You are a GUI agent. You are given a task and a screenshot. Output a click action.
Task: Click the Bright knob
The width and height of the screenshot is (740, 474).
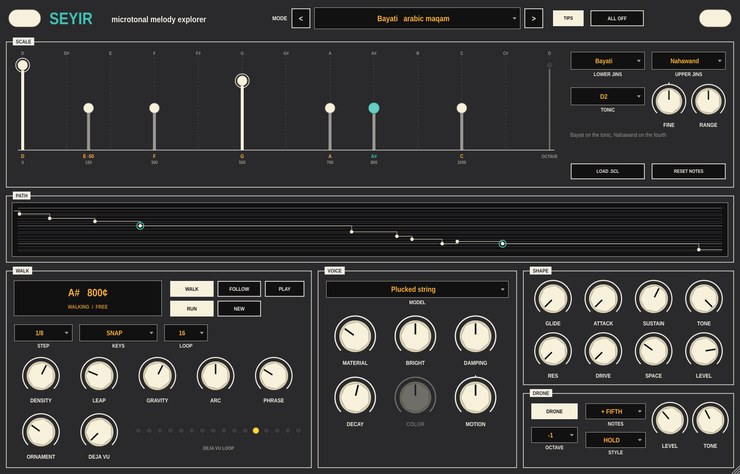(415, 336)
